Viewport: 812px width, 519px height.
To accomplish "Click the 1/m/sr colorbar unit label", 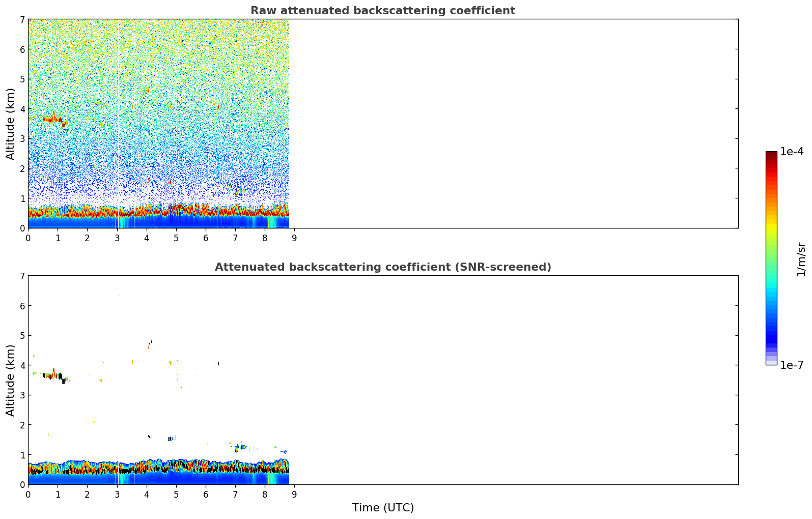I will tap(801, 259).
